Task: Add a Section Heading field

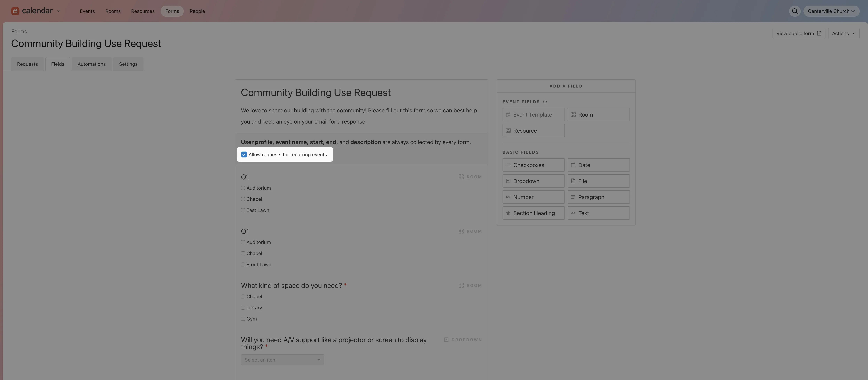Action: tap(533, 213)
